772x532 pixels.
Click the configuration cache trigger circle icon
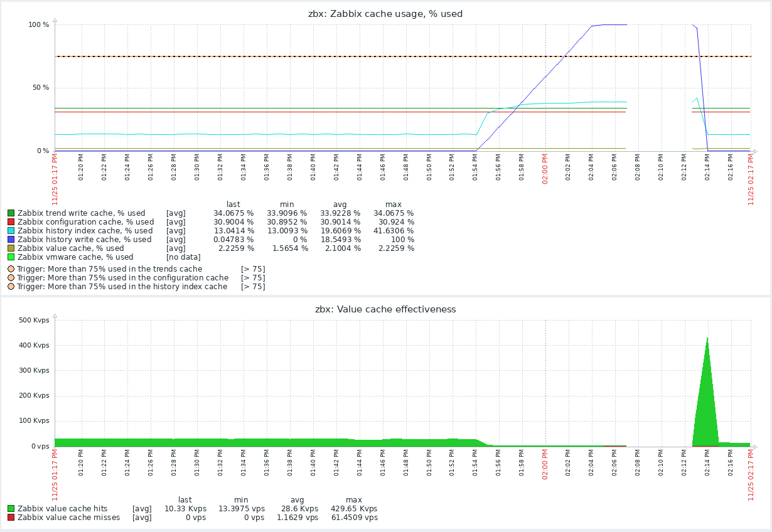(x=11, y=278)
